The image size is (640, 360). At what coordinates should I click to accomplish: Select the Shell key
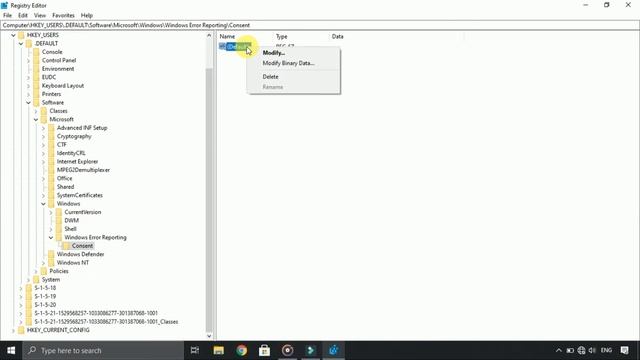(70, 229)
